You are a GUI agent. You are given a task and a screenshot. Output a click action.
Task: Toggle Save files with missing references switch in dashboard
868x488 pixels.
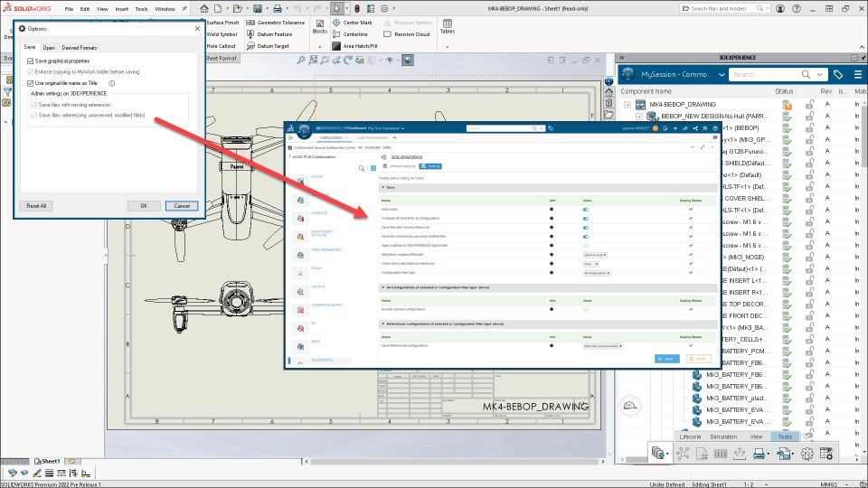click(x=586, y=228)
